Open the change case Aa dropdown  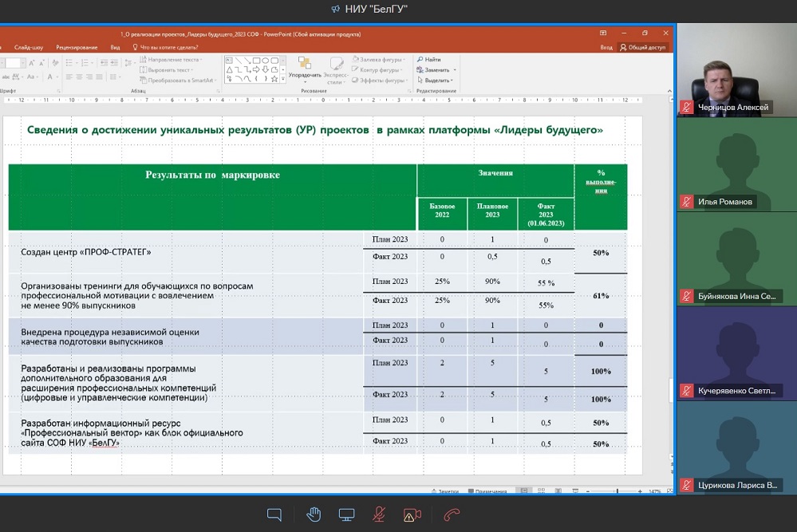tap(33, 77)
